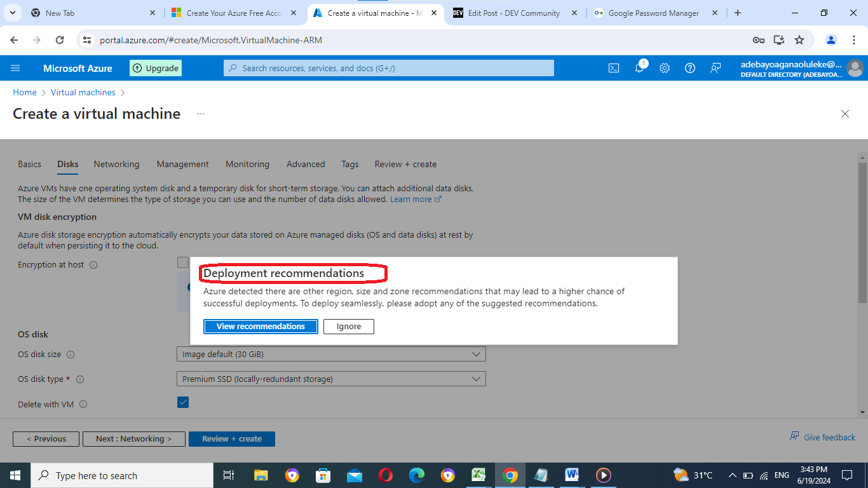Switch to Create Your Azure Free Account tab
Viewport: 868px width, 488px height.
click(234, 13)
